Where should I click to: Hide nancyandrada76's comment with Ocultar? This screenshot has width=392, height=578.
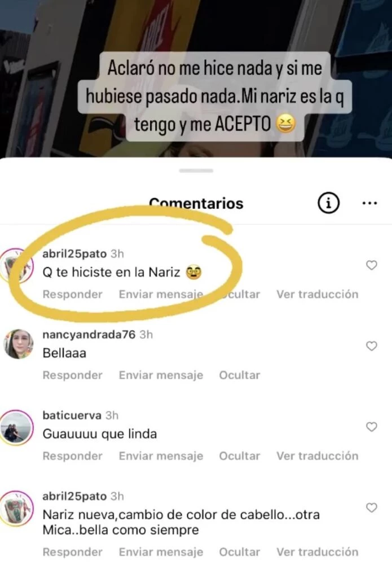tap(240, 375)
